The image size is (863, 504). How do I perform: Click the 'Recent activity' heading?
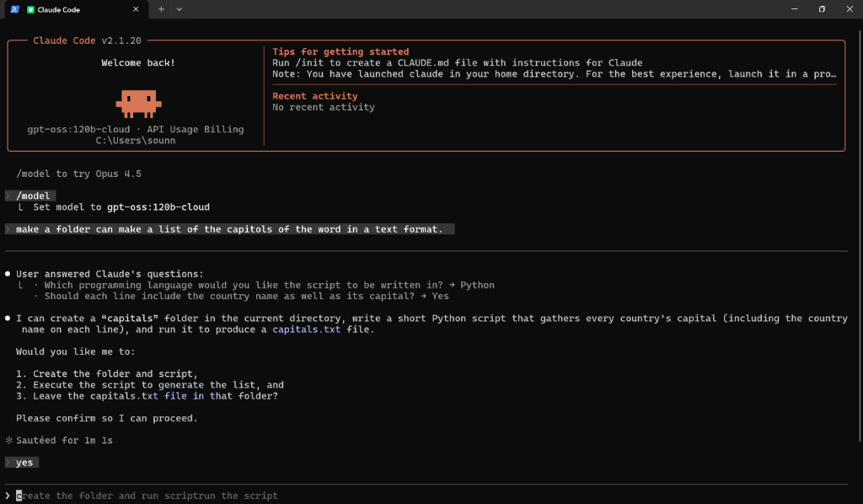[315, 96]
